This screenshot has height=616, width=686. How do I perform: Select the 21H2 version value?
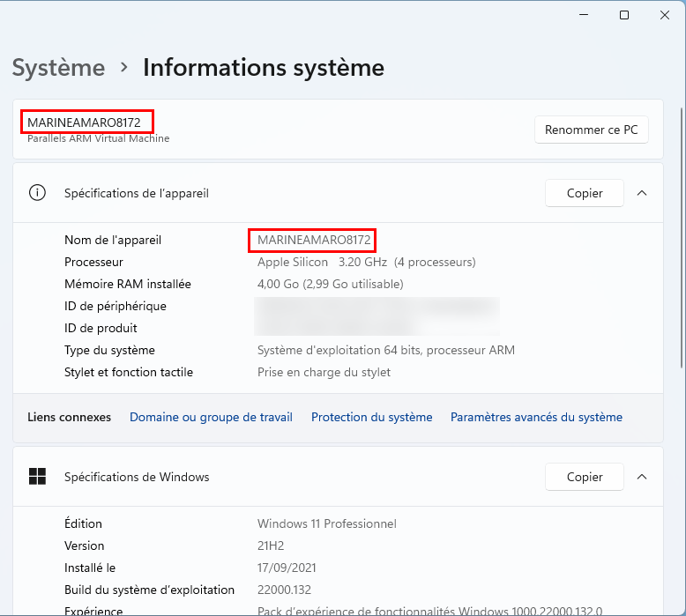tap(271, 545)
